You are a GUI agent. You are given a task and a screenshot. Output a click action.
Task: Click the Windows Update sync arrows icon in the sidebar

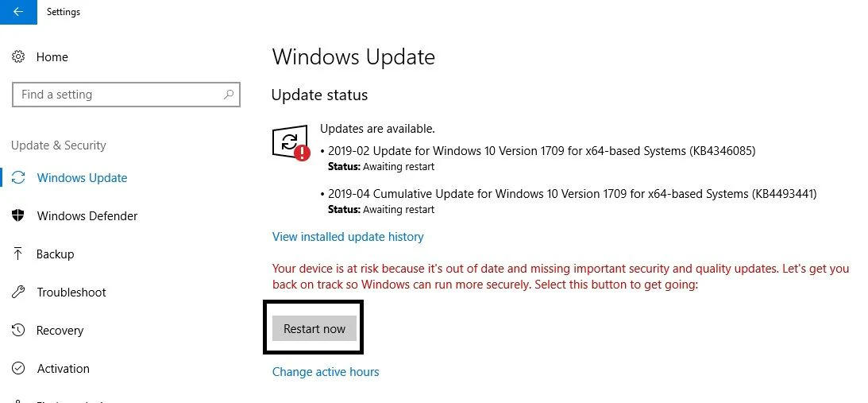click(x=19, y=178)
